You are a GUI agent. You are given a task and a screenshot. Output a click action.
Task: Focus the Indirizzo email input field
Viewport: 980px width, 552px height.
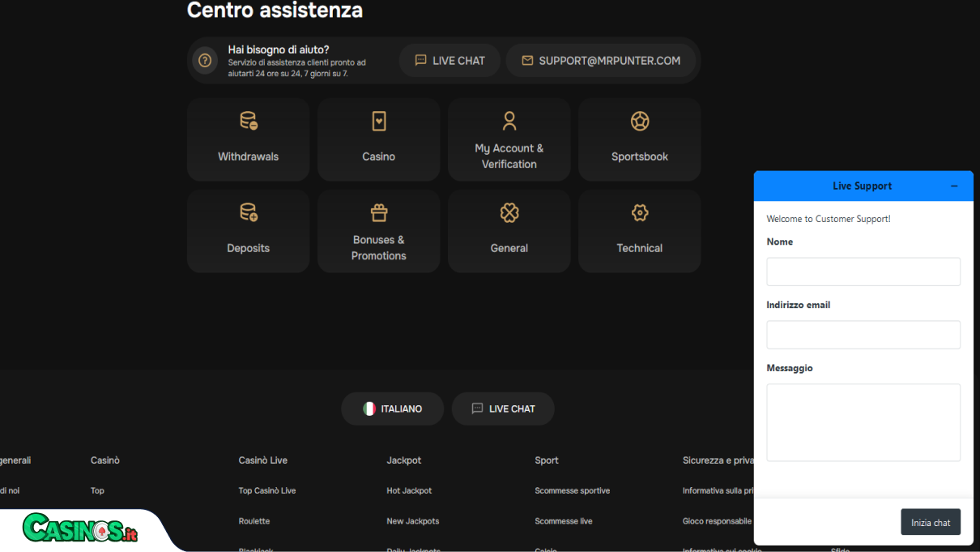pos(863,335)
